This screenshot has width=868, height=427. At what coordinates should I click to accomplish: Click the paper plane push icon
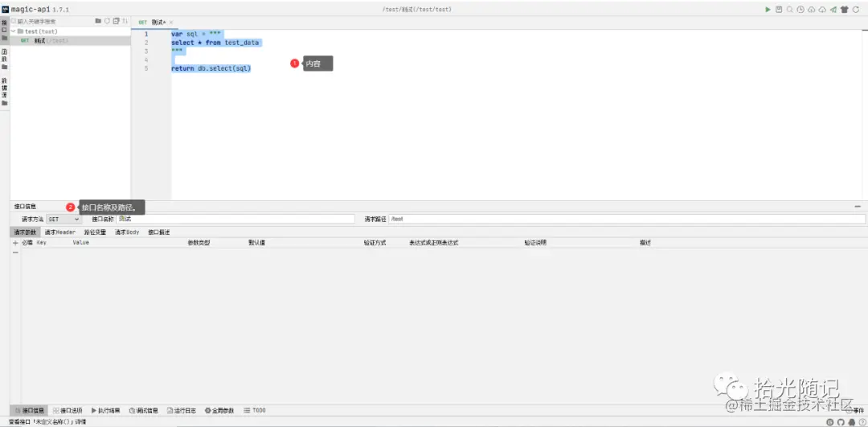coord(833,10)
